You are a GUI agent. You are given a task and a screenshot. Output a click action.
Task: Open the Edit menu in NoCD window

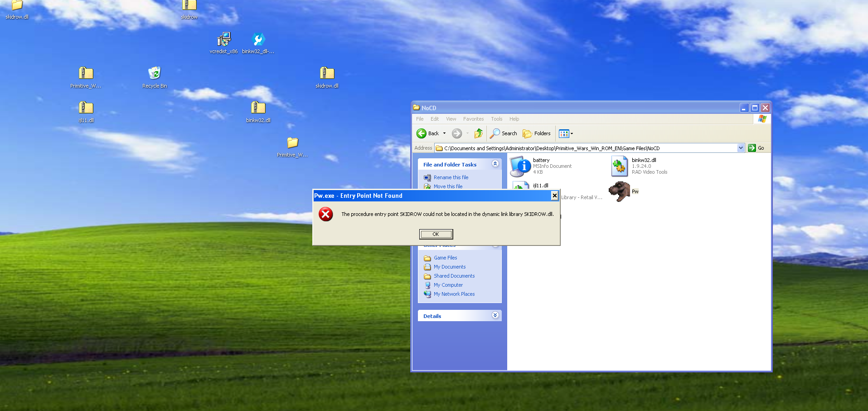pyautogui.click(x=435, y=119)
